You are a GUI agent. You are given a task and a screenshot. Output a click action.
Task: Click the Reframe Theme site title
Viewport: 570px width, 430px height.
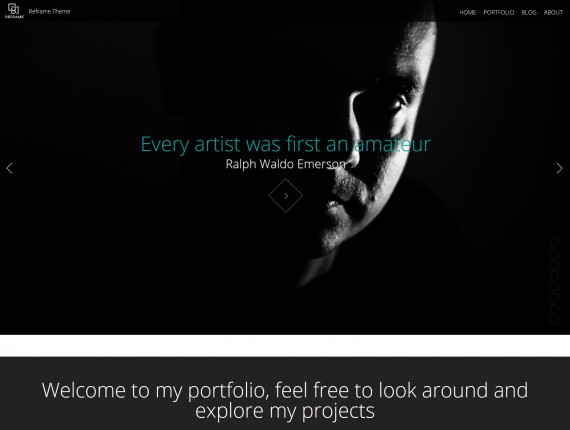click(x=49, y=11)
